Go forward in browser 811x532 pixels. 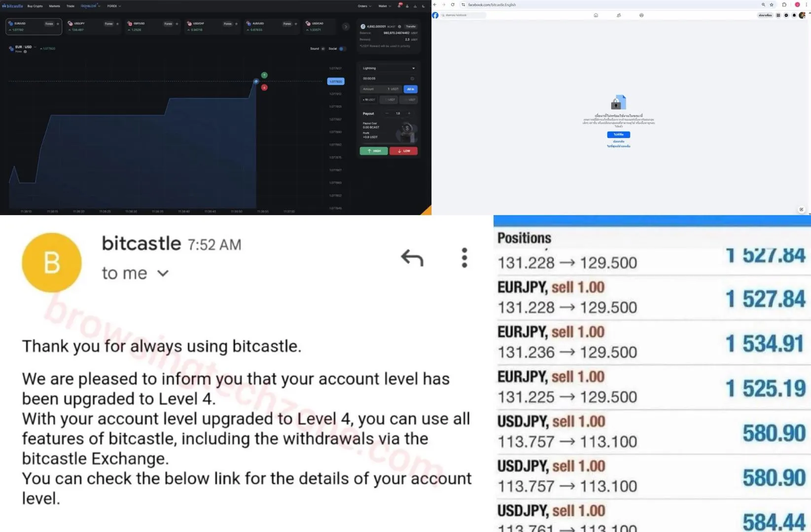[x=443, y=4]
